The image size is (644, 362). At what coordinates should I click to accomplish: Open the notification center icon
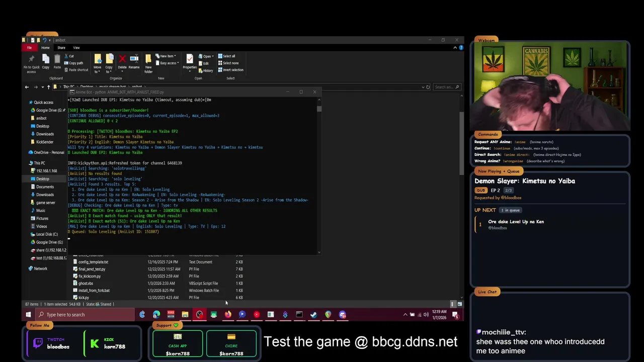pos(455,315)
